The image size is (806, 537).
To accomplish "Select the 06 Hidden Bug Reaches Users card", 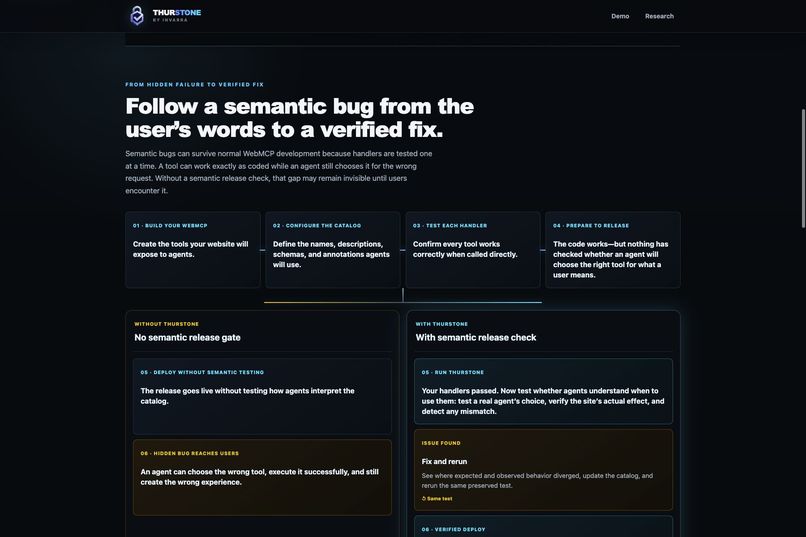I will click(x=262, y=477).
